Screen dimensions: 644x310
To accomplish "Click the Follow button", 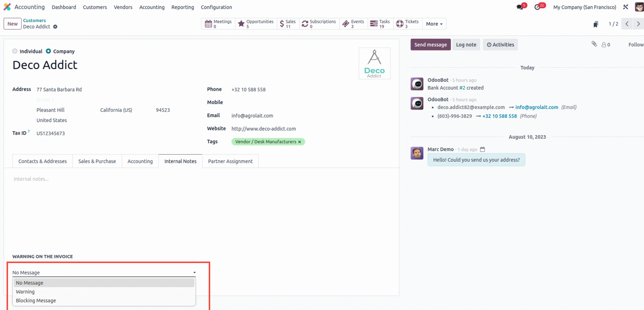I will coord(636,45).
